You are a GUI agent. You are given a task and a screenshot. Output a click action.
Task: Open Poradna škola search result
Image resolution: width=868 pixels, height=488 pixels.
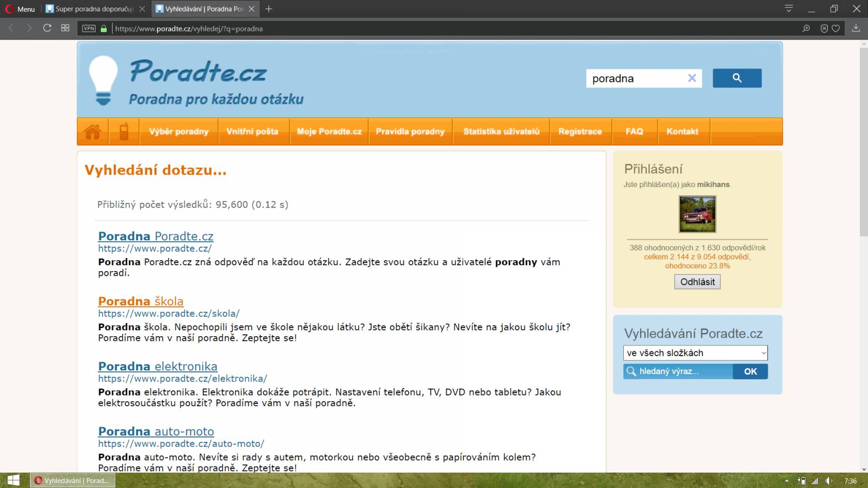tap(141, 301)
